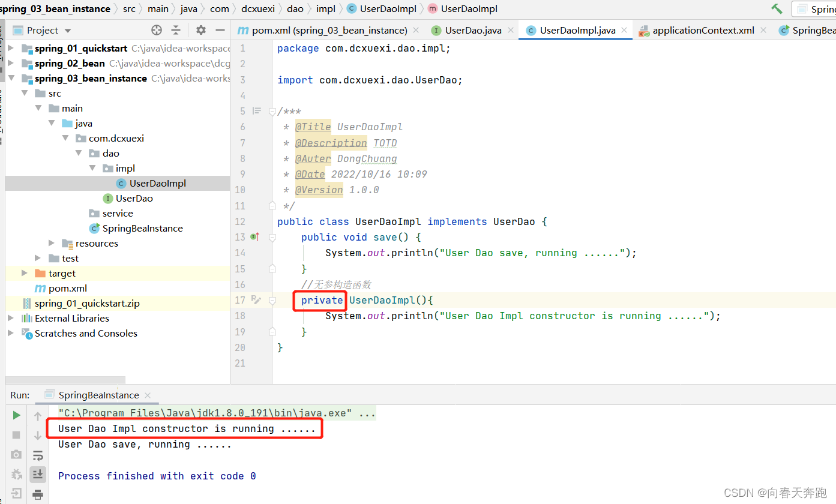Select spring_01_quickstart.zip file
Image resolution: width=836 pixels, height=504 pixels.
click(80, 304)
